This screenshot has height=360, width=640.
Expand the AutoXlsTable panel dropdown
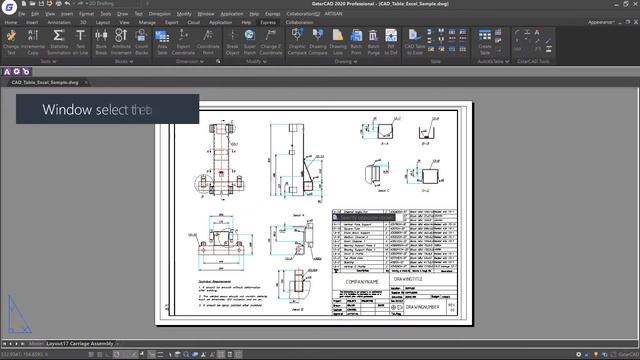click(x=493, y=62)
